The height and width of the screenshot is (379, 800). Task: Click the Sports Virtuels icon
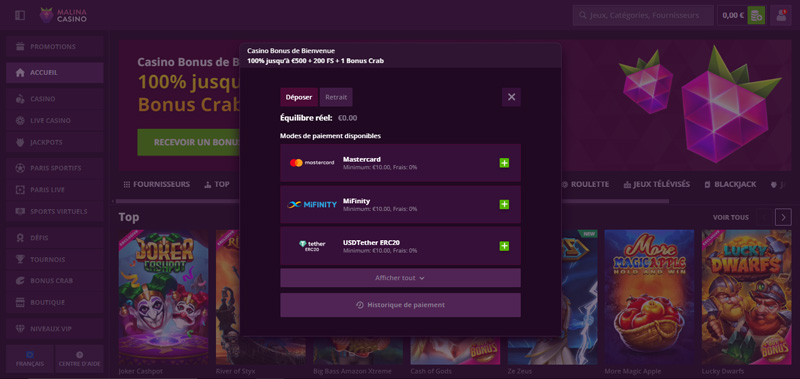[x=20, y=211]
